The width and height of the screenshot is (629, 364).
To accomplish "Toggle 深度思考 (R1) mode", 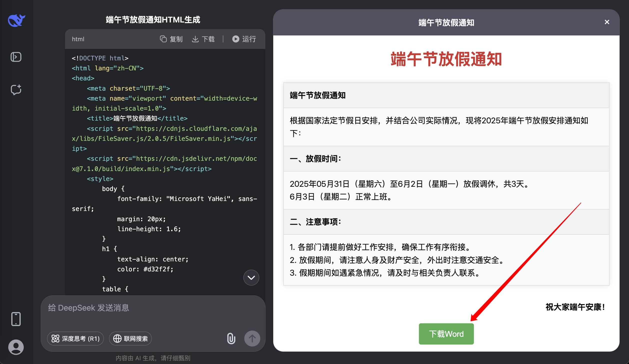I will click(75, 339).
